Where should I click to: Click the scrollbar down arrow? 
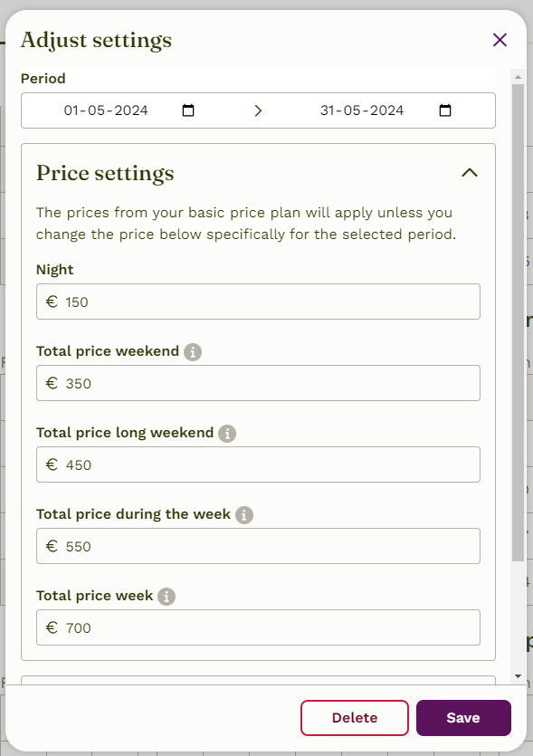[x=518, y=676]
